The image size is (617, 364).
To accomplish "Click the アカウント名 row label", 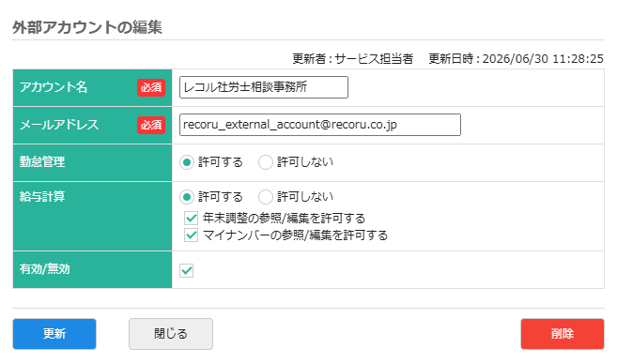I will 54,87.
